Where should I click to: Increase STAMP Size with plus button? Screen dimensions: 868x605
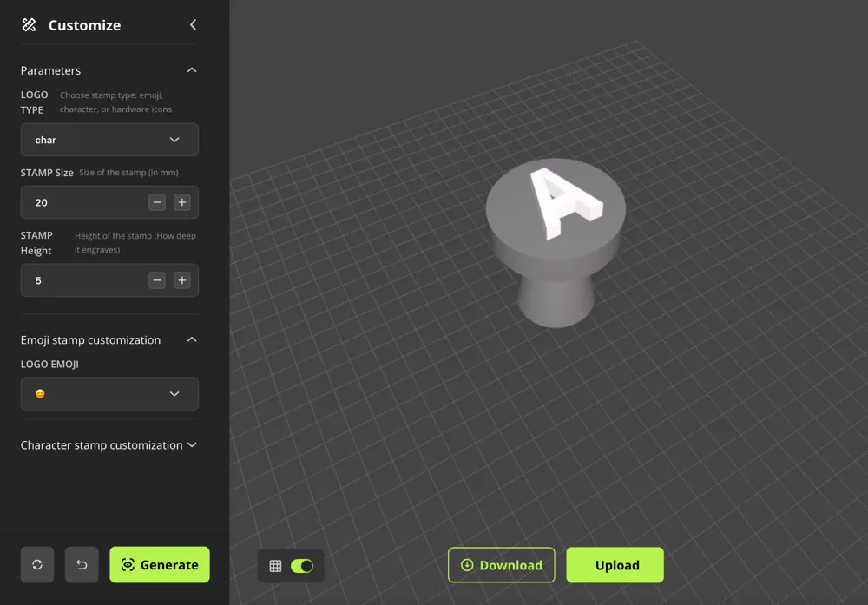point(182,202)
